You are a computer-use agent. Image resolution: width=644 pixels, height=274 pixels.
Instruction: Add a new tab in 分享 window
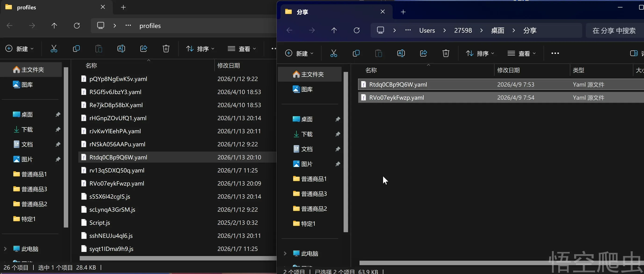tap(403, 12)
